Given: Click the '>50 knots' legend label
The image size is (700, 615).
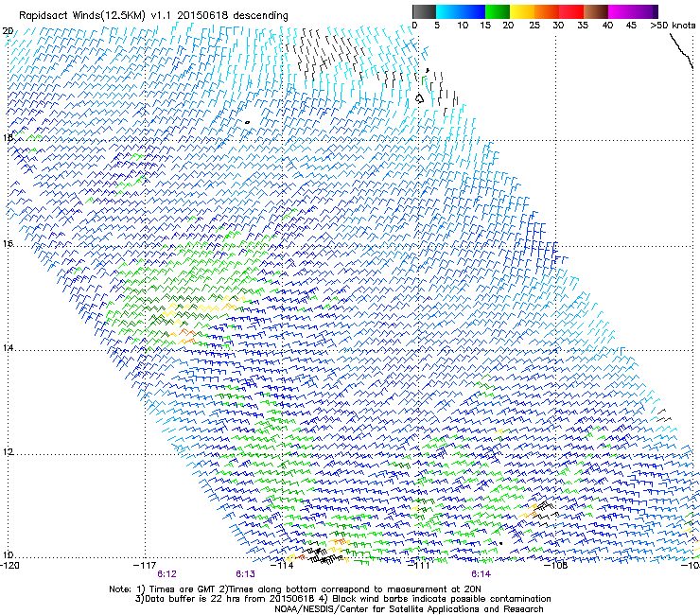Looking at the screenshot, I should pyautogui.click(x=673, y=26).
